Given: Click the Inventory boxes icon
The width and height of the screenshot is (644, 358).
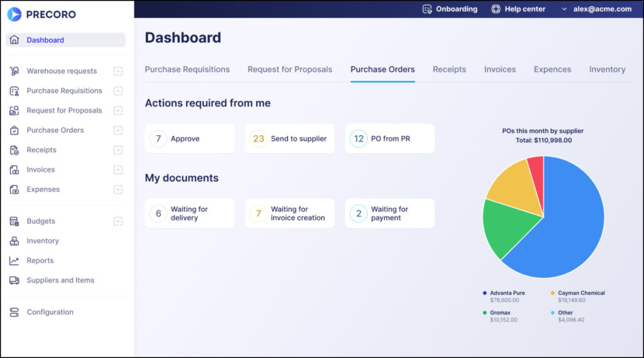Looking at the screenshot, I should click(x=15, y=241).
